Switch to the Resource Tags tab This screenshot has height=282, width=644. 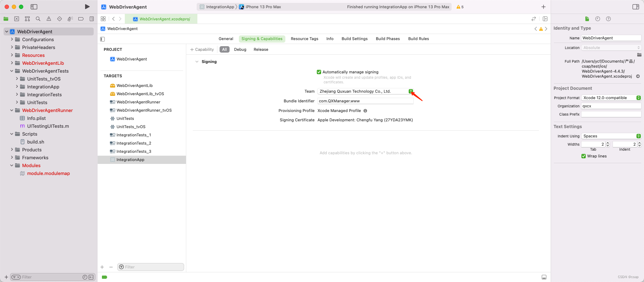304,39
